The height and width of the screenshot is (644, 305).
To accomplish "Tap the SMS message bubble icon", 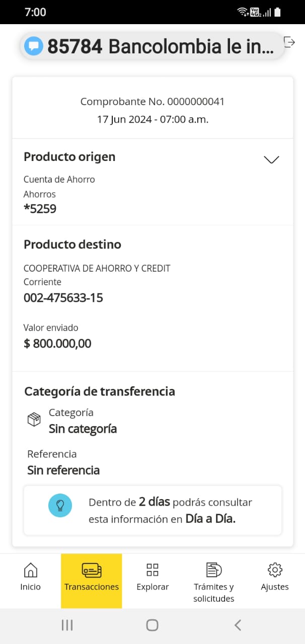I will click(x=34, y=46).
